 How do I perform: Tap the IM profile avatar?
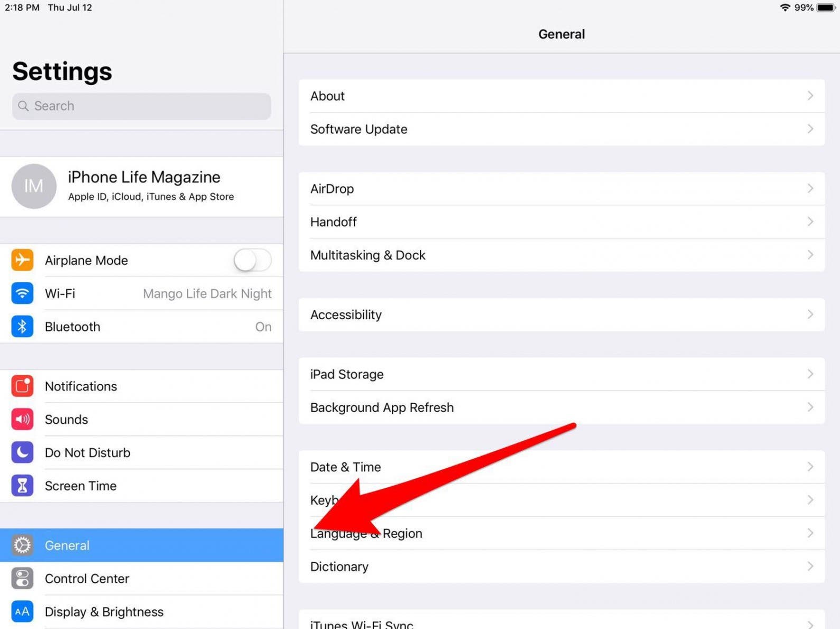pos(34,186)
